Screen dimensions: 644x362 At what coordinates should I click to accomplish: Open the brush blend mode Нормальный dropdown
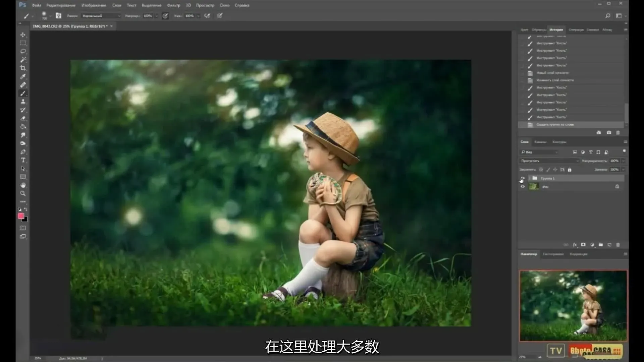(x=101, y=16)
